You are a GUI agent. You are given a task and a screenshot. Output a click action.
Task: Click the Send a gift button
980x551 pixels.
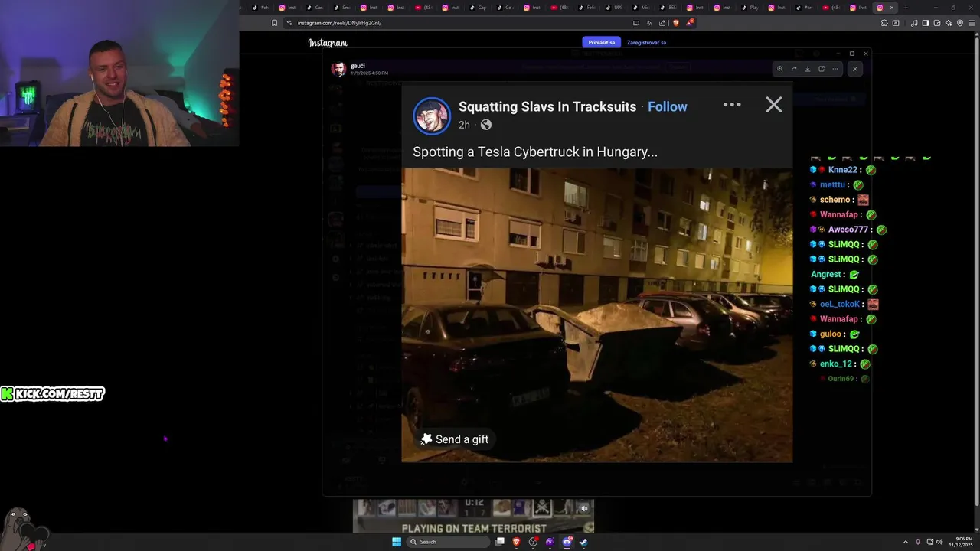coord(455,439)
